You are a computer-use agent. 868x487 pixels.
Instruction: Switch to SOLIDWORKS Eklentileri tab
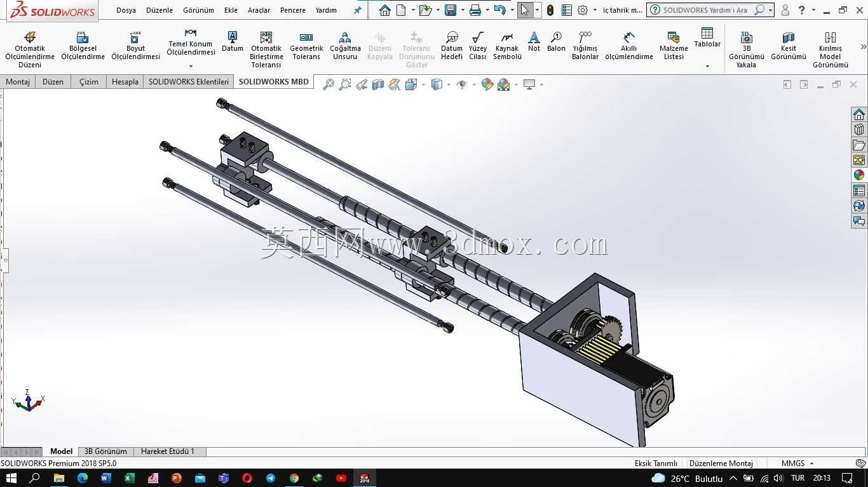[x=189, y=82]
